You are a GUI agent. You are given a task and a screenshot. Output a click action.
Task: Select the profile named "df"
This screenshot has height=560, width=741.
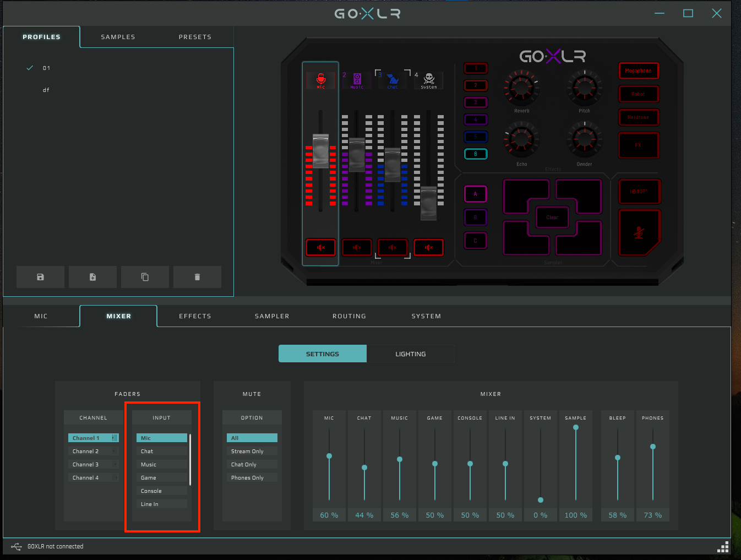[46, 90]
